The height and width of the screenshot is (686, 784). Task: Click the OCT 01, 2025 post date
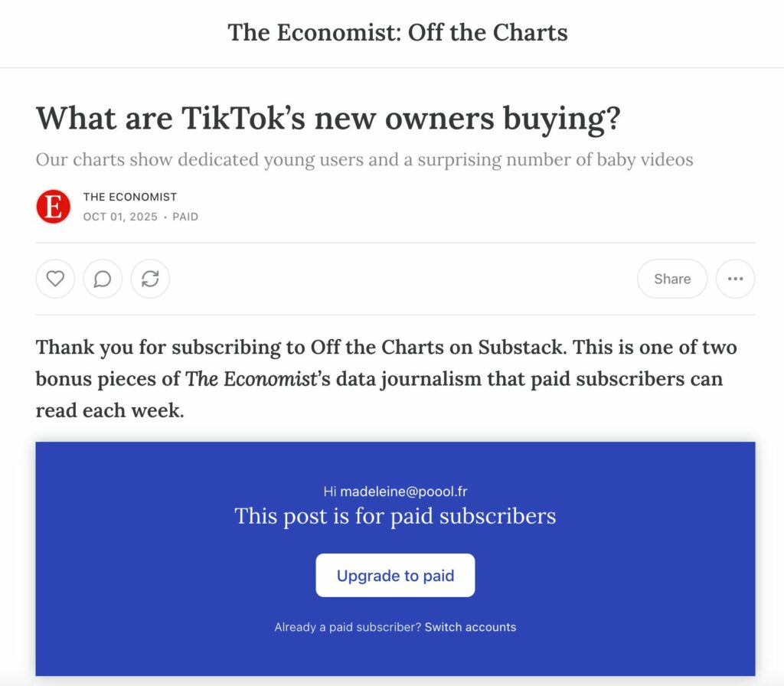120,217
